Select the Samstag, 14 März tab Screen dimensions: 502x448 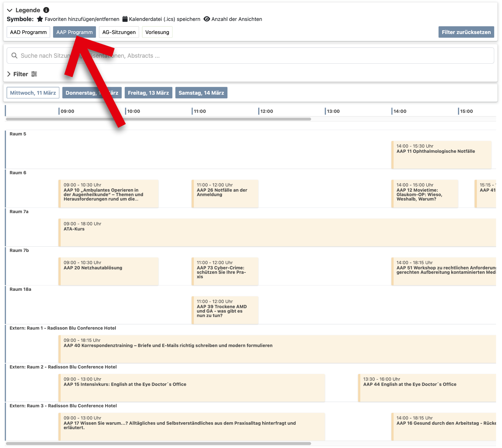click(x=201, y=93)
